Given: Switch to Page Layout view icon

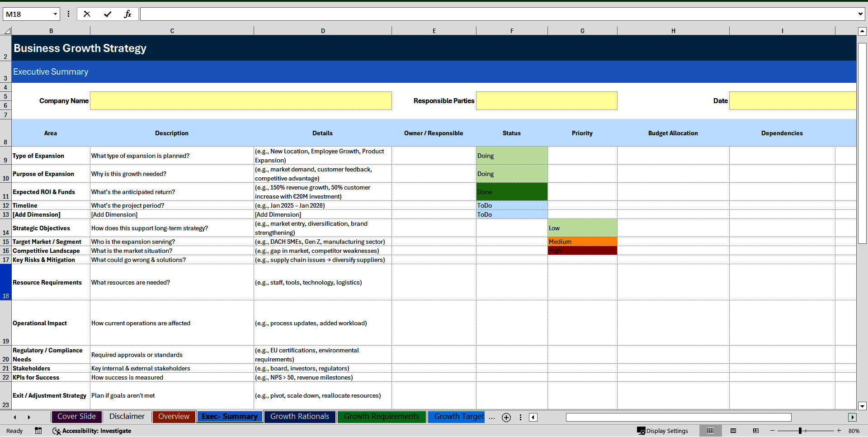Looking at the screenshot, I should coord(733,431).
